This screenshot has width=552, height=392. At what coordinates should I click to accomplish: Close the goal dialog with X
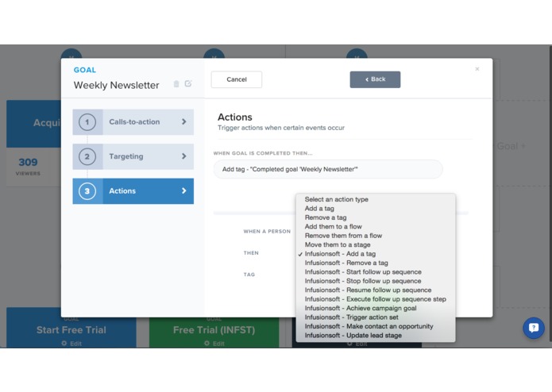pos(477,69)
